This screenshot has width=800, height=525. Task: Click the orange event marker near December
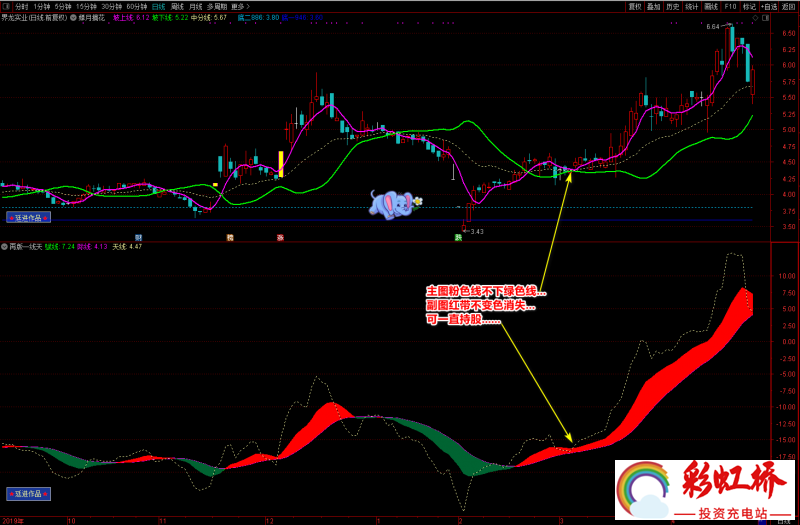pos(230,238)
